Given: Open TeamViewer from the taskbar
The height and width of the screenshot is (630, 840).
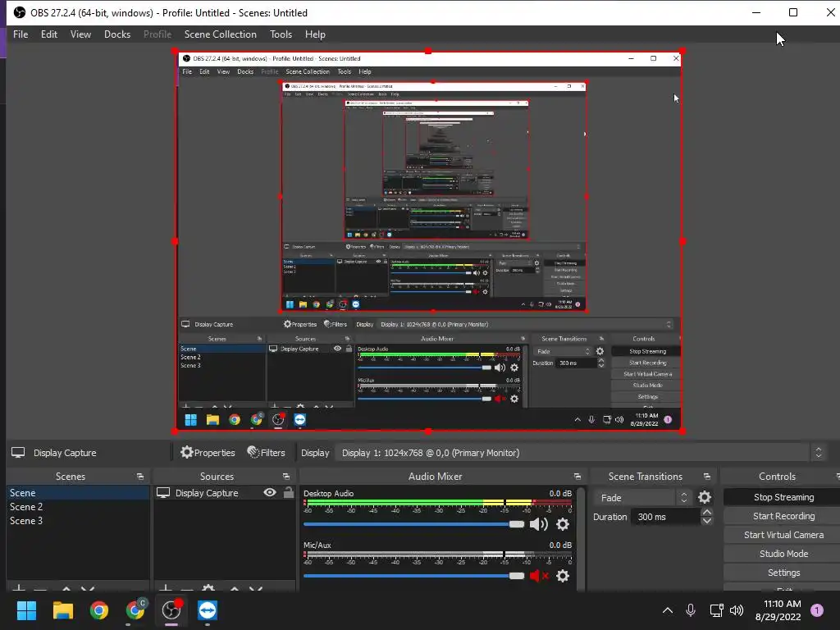Looking at the screenshot, I should click(208, 610).
